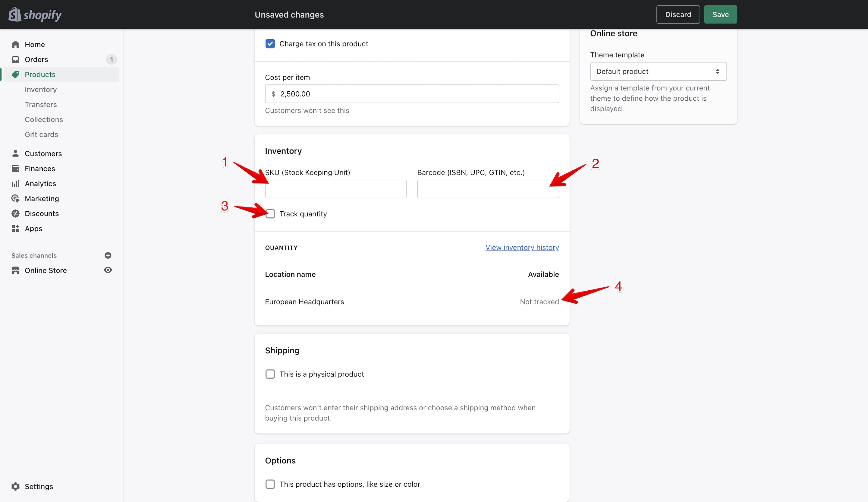Screen dimensions: 868x502
Task: Save the product changes
Action: (720, 14)
